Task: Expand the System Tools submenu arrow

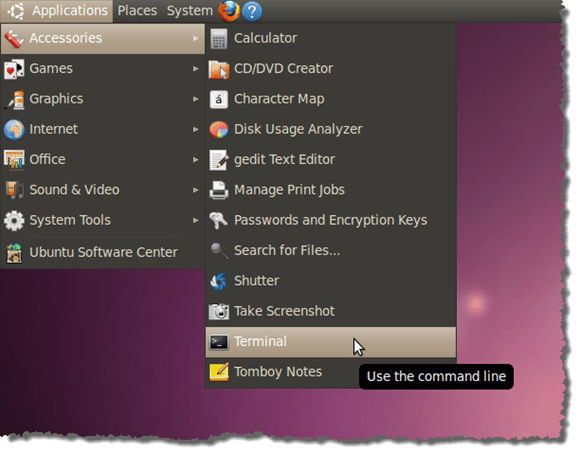Action: [196, 221]
